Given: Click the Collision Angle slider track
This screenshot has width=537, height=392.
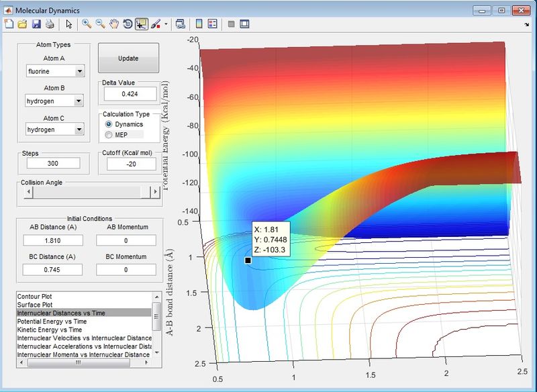Looking at the screenshot, I should (x=87, y=192).
